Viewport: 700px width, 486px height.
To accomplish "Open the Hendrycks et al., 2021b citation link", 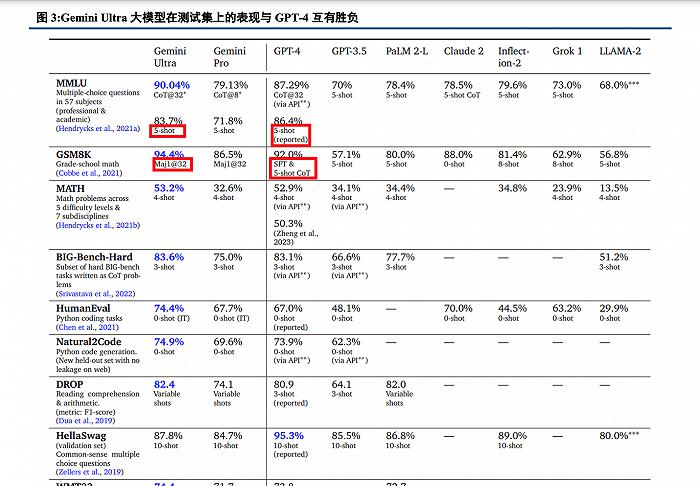I will point(98,225).
